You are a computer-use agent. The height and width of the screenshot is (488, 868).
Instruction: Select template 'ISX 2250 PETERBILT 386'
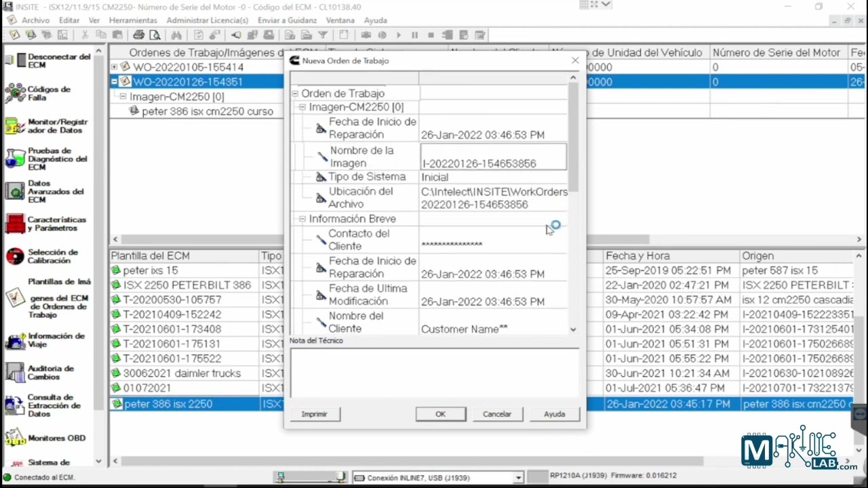(187, 285)
